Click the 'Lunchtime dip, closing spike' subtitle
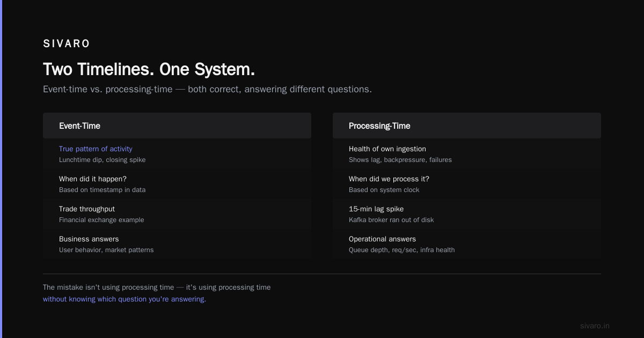 coord(102,160)
